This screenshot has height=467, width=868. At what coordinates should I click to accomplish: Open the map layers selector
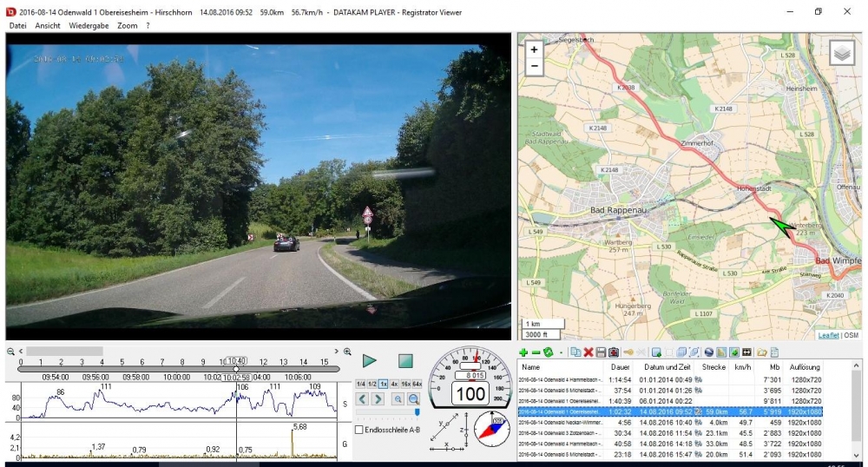tap(842, 53)
